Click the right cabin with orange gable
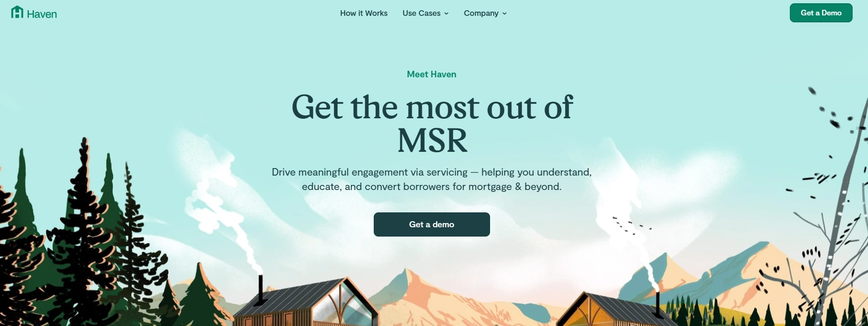Viewport: 868px width, 326px height. click(614, 310)
